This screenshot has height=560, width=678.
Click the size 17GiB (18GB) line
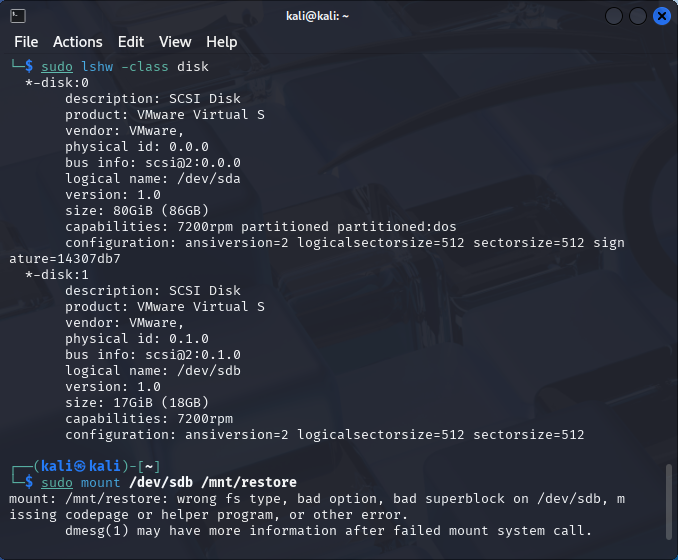pos(137,403)
